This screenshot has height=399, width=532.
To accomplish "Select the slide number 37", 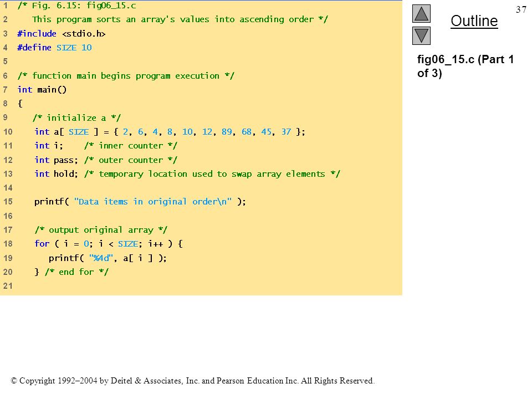I will [521, 9].
